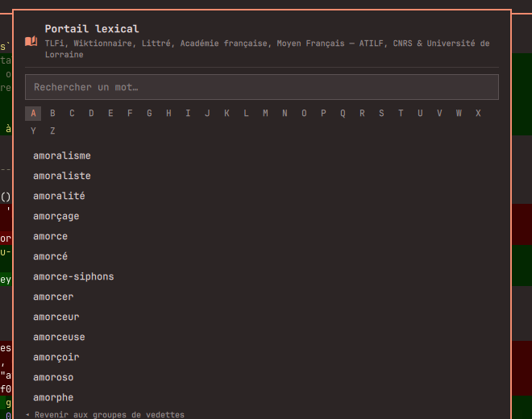Image resolution: width=532 pixels, height=419 pixels.
Task: Switch to the letter B tab
Action: point(52,114)
